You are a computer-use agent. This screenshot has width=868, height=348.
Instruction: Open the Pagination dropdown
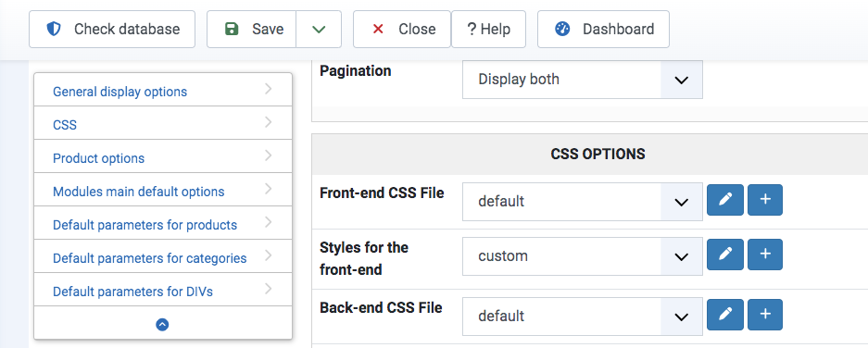[x=583, y=80]
